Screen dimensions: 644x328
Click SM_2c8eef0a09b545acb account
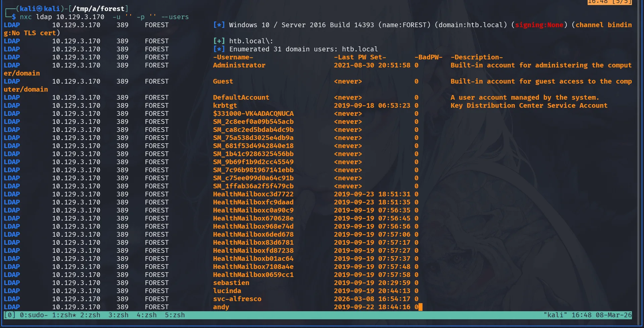[253, 122]
